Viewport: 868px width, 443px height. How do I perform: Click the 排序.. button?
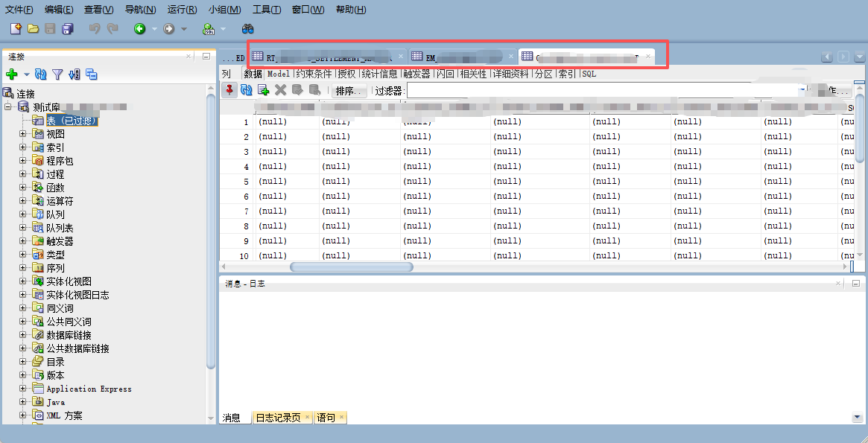(x=349, y=91)
